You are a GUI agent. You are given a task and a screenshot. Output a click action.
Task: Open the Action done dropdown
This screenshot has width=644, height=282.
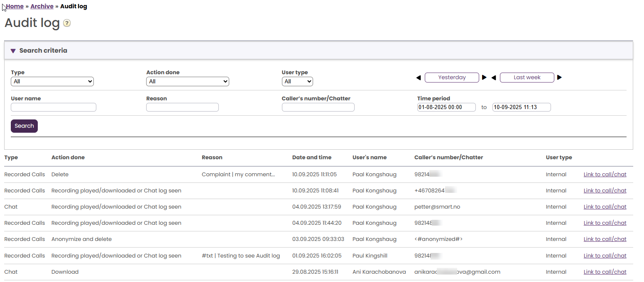(188, 82)
